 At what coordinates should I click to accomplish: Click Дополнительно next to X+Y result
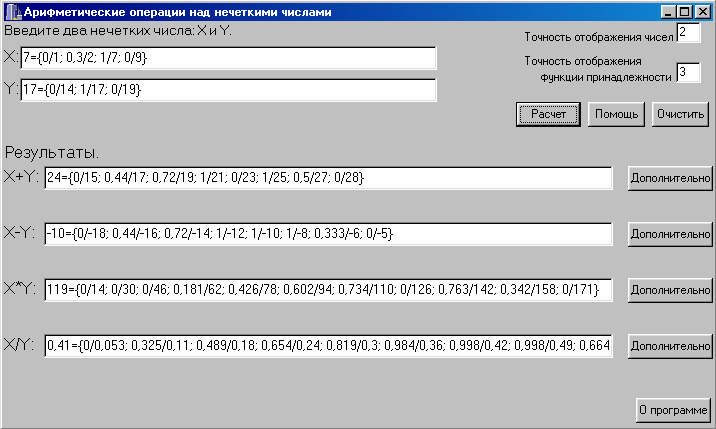670,178
